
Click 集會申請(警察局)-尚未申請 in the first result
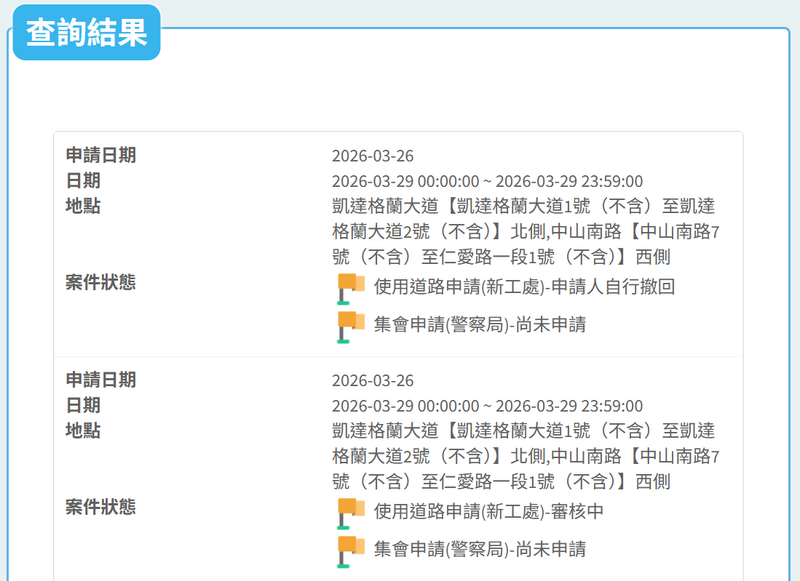tap(479, 325)
